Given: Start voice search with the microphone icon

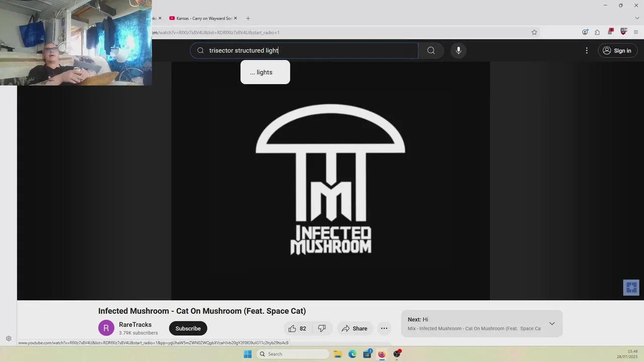Looking at the screenshot, I should point(458,50).
